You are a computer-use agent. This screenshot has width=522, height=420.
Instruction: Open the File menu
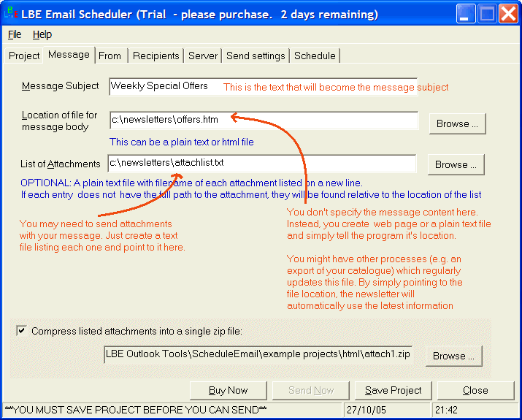point(15,34)
